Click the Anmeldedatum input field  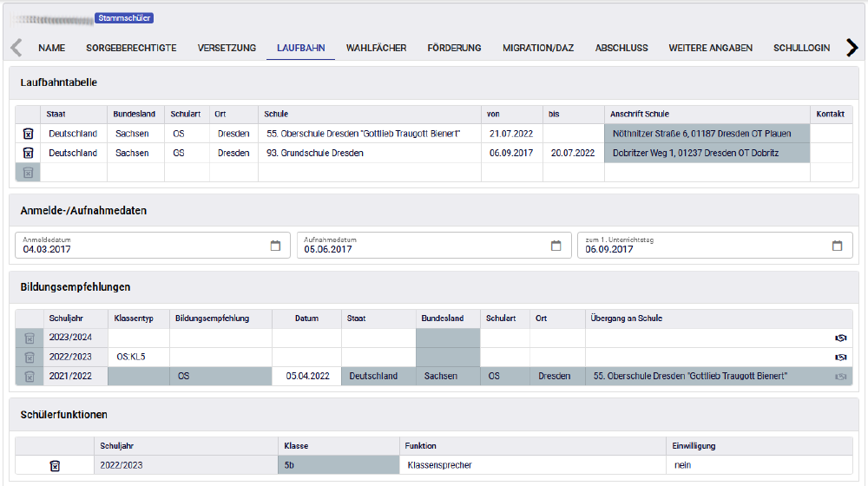point(139,249)
